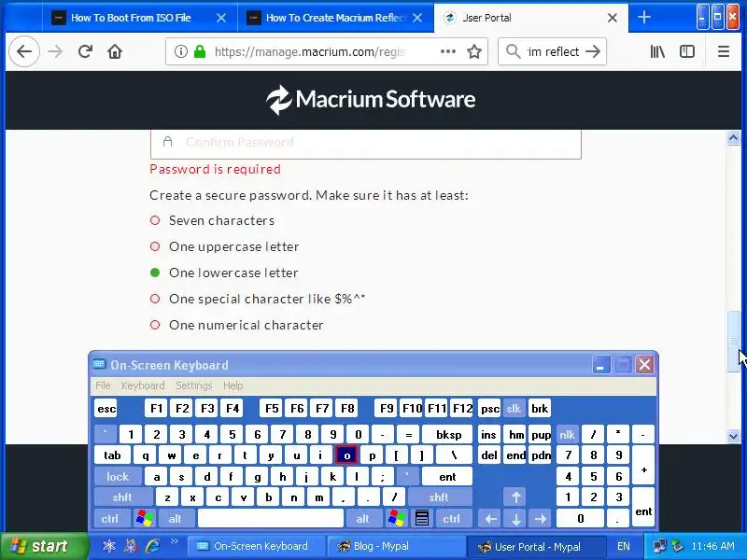The width and height of the screenshot is (747, 560).
Task: Toggle the left ctrl key
Action: [x=110, y=519]
